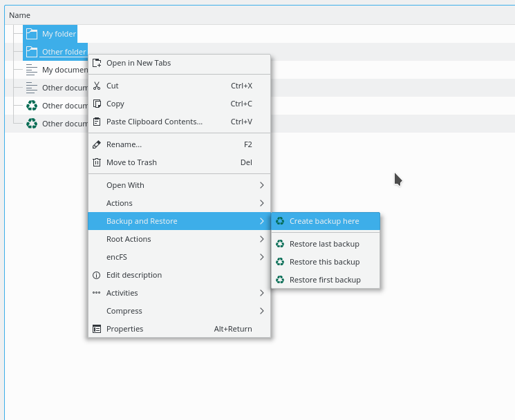Choose Restore this backup

tap(326, 262)
